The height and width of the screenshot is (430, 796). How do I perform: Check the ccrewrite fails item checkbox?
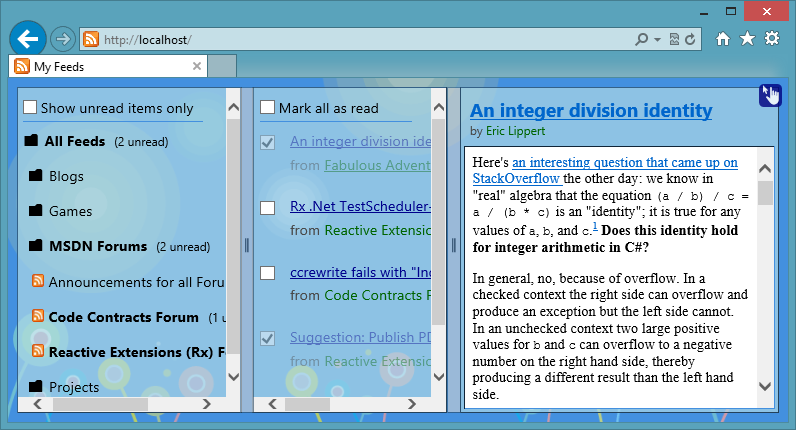pyautogui.click(x=268, y=273)
